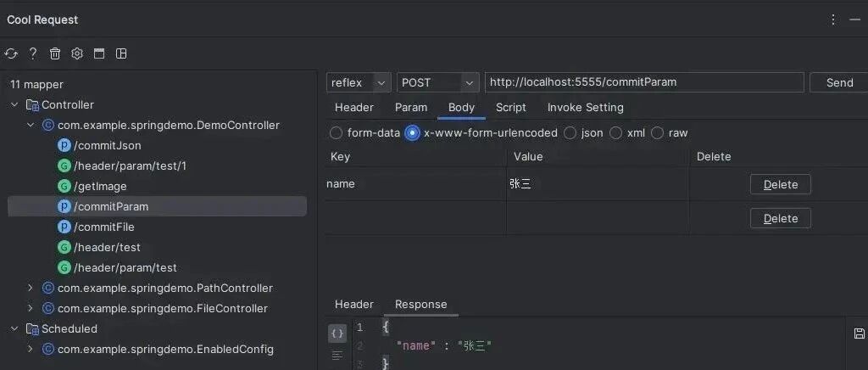Click the URL input field
868x370 pixels.
(x=644, y=82)
